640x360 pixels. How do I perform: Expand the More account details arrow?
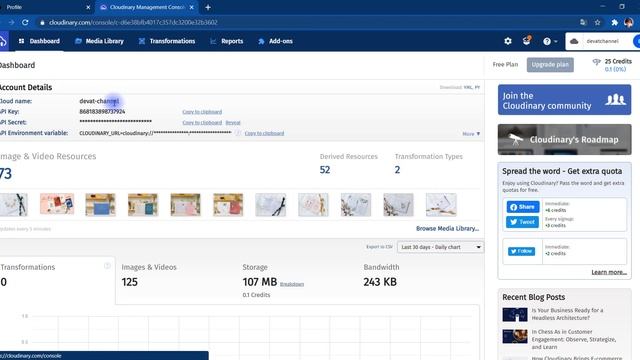[471, 133]
